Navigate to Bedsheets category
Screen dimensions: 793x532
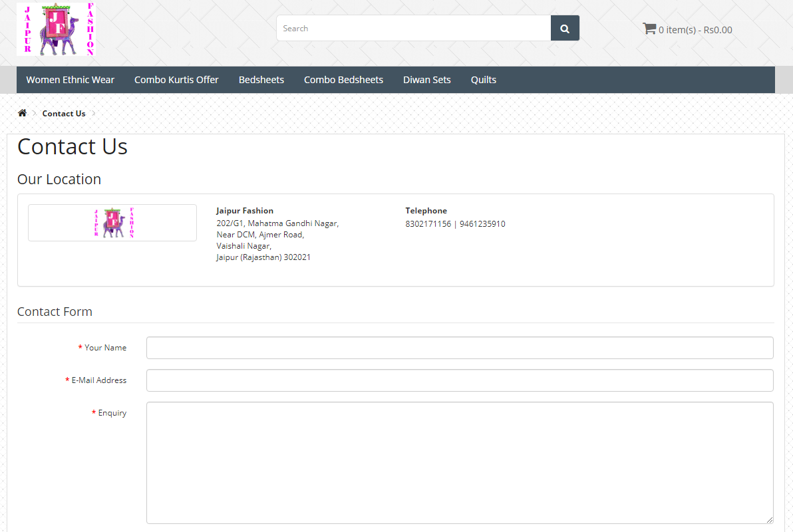tap(261, 80)
